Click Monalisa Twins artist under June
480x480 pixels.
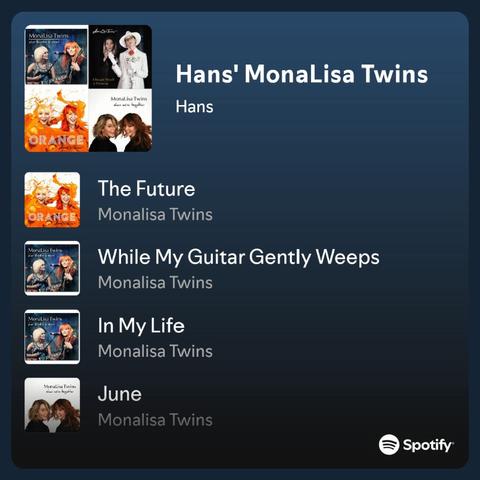[x=155, y=420]
